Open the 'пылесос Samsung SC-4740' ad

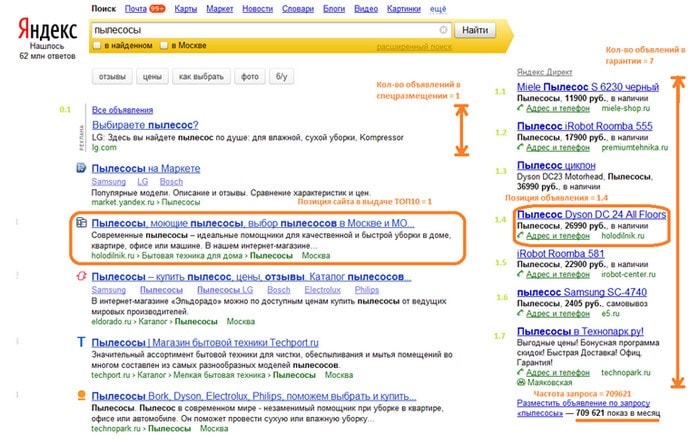tap(582, 292)
